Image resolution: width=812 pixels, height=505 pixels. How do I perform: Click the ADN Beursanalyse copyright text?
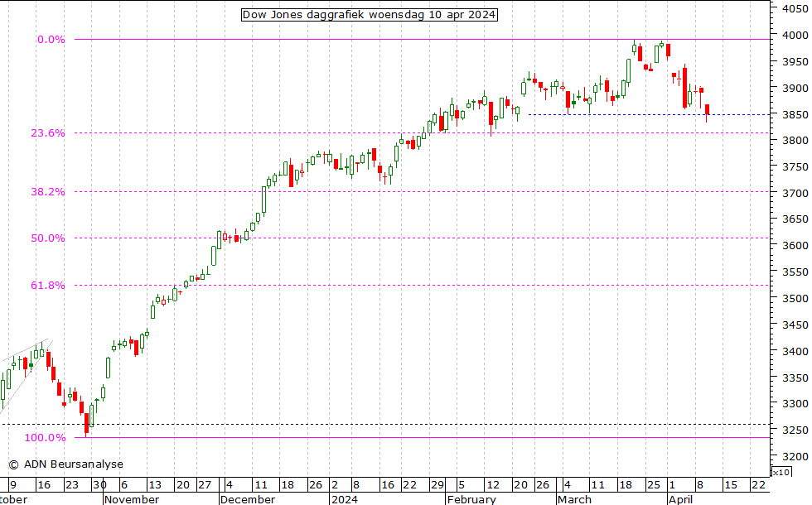tap(65, 464)
